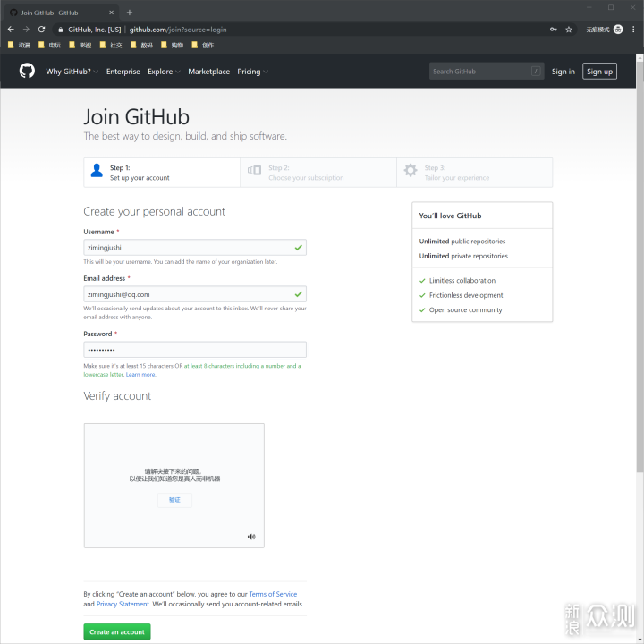Open the saved password key icon

pos(554,30)
